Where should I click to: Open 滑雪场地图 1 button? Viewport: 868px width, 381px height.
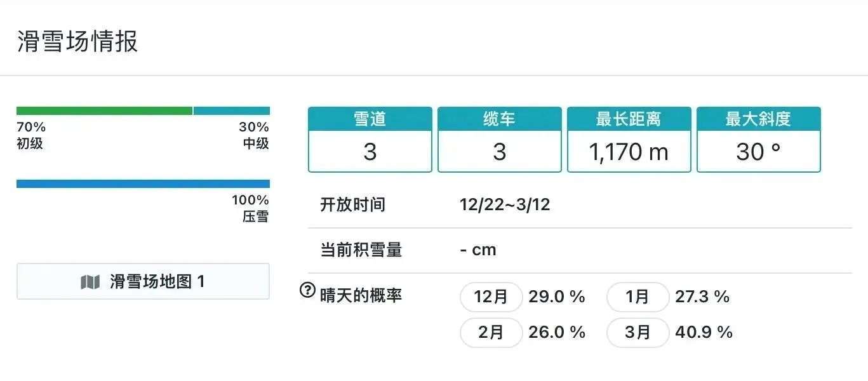pos(143,281)
